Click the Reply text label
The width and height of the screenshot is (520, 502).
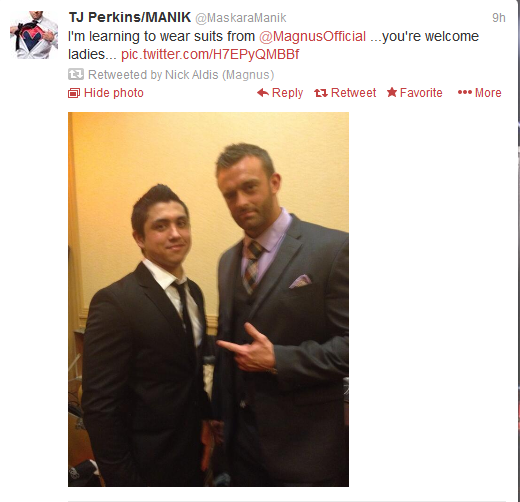[x=287, y=93]
